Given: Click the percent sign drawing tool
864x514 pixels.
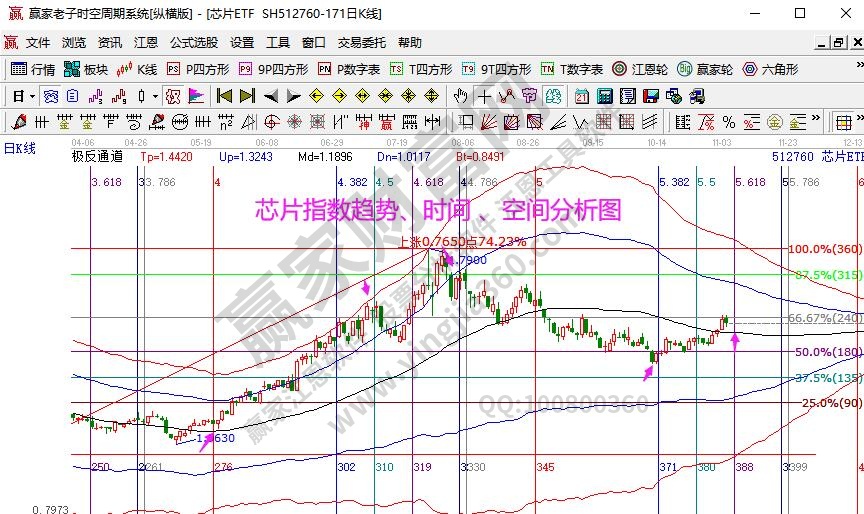Looking at the screenshot, I should [x=728, y=122].
